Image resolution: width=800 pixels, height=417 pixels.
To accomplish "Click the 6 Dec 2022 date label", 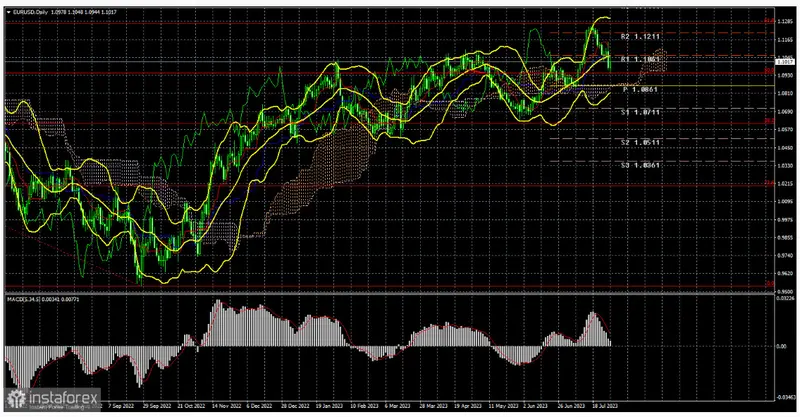I will [x=260, y=406].
